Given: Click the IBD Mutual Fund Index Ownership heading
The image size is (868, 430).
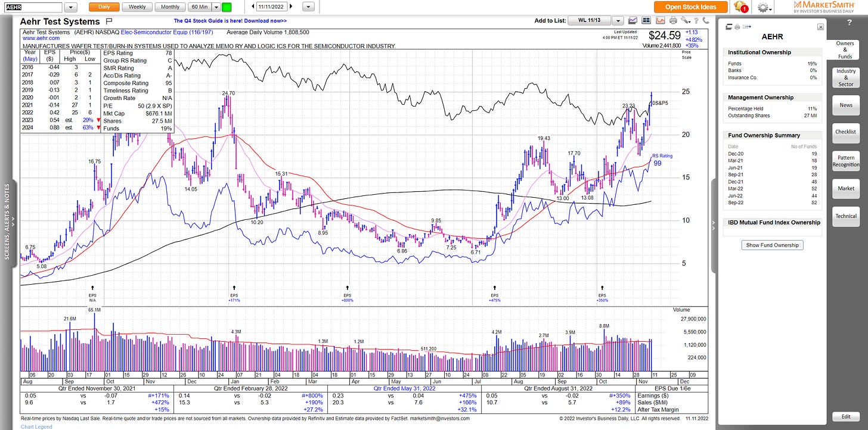Looking at the screenshot, I should pos(774,222).
